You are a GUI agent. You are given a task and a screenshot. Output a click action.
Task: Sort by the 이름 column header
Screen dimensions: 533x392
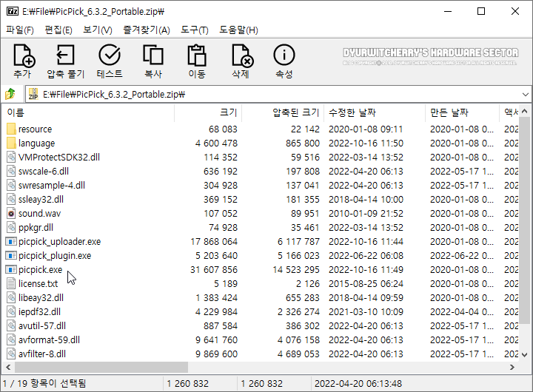coord(89,112)
